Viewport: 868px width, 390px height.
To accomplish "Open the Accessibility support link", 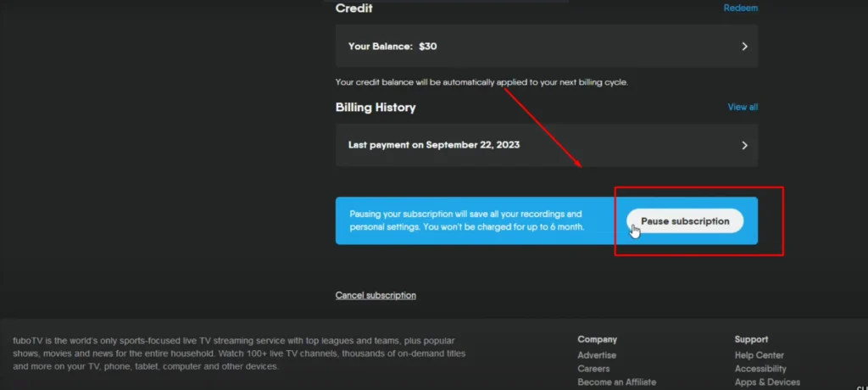I will pos(760,369).
